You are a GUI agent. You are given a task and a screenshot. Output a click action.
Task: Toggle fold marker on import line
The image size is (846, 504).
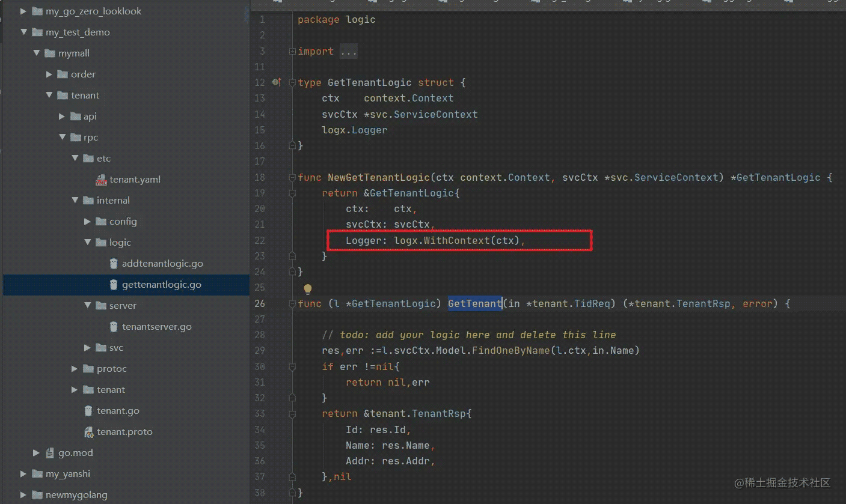[x=292, y=52]
